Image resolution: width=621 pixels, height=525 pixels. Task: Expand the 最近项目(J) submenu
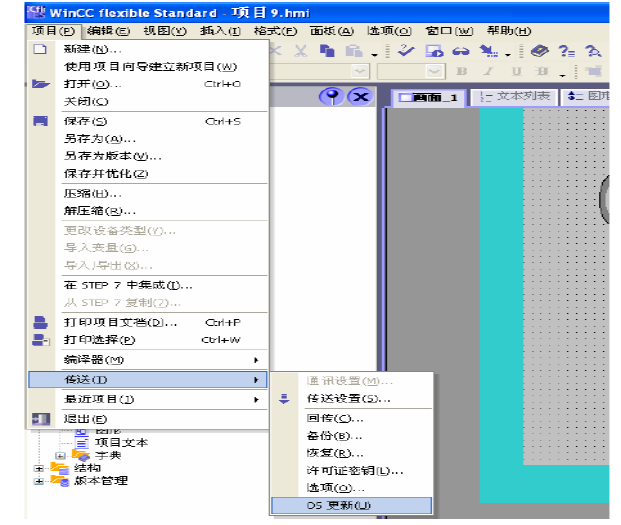149,399
